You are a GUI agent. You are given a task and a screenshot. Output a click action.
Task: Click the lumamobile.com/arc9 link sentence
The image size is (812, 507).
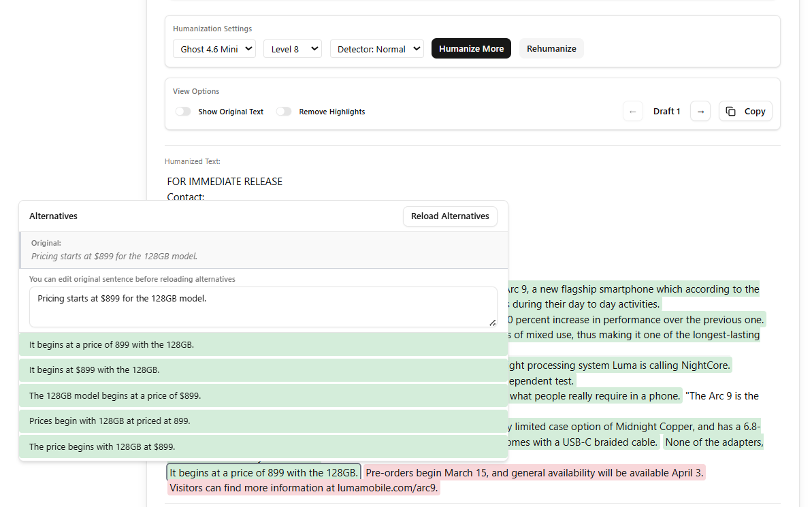pyautogui.click(x=304, y=487)
